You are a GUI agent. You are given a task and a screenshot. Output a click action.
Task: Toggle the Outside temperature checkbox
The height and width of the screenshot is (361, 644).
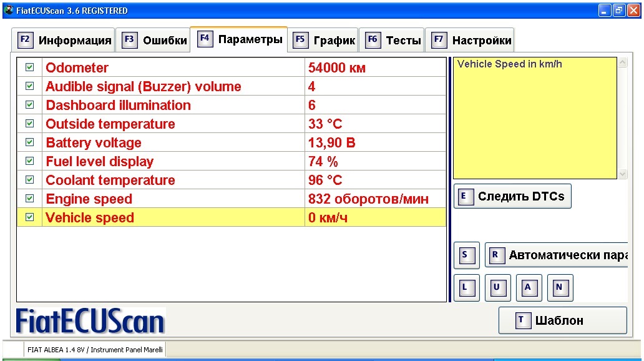(29, 123)
